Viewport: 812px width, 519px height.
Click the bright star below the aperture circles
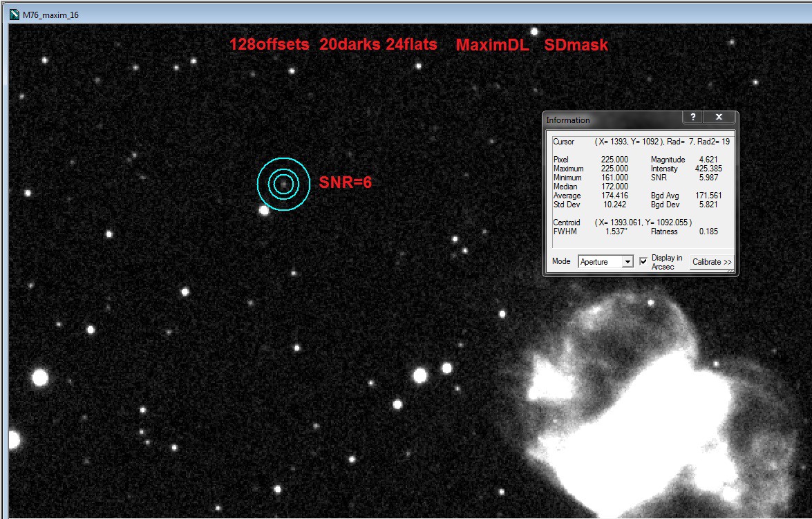click(x=265, y=211)
